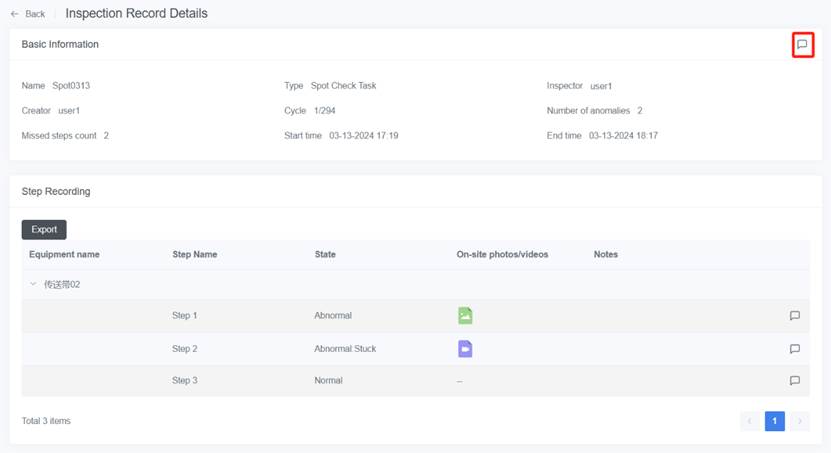
Task: Click the On-site photos/videos column header
Action: point(502,255)
